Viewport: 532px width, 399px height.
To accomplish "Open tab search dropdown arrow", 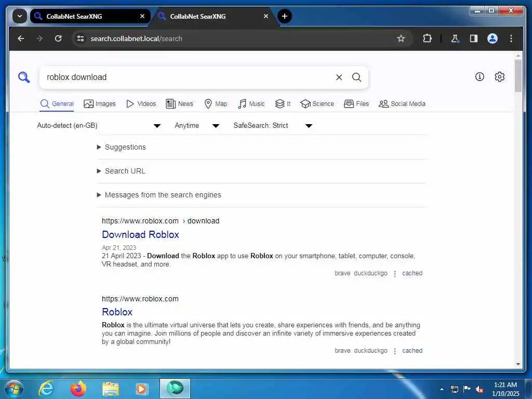I will [20, 16].
